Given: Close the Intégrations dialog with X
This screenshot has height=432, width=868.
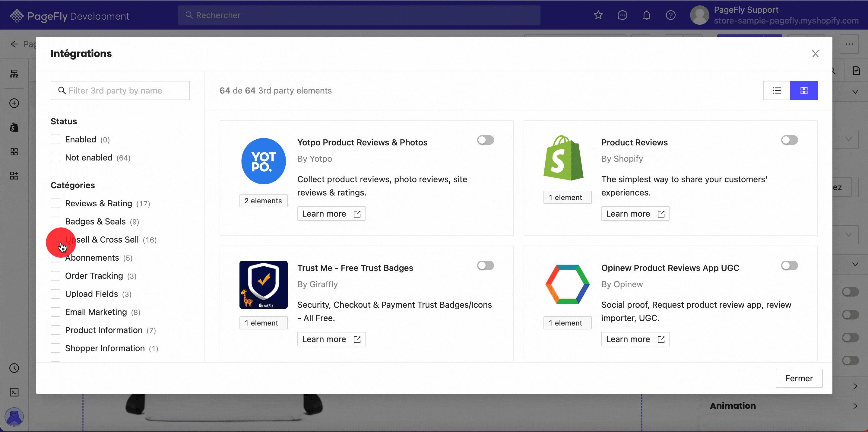Looking at the screenshot, I should click(x=815, y=54).
